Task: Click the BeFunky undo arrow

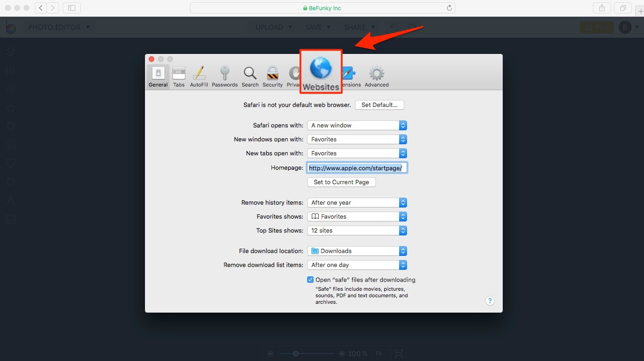Action: 394,27
